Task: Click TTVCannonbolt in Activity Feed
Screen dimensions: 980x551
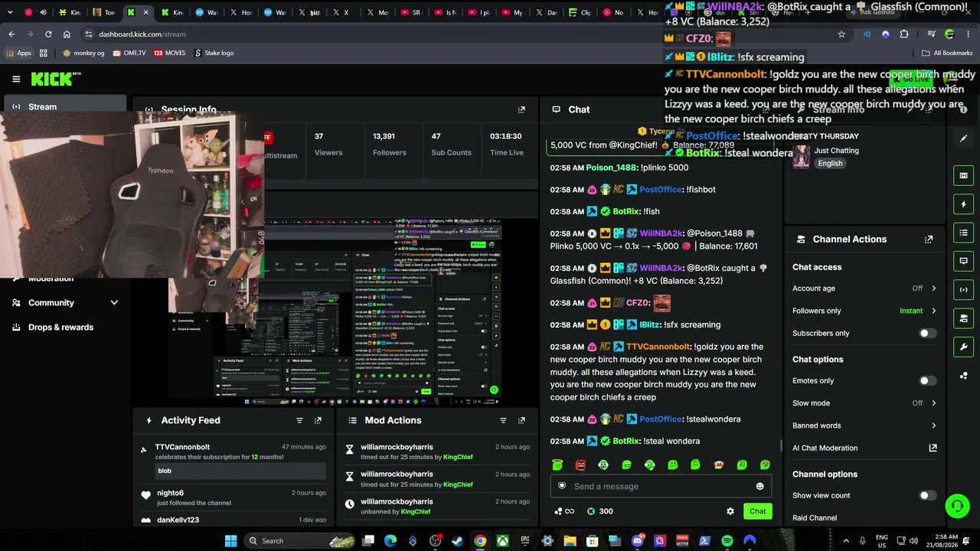Action: point(182,447)
